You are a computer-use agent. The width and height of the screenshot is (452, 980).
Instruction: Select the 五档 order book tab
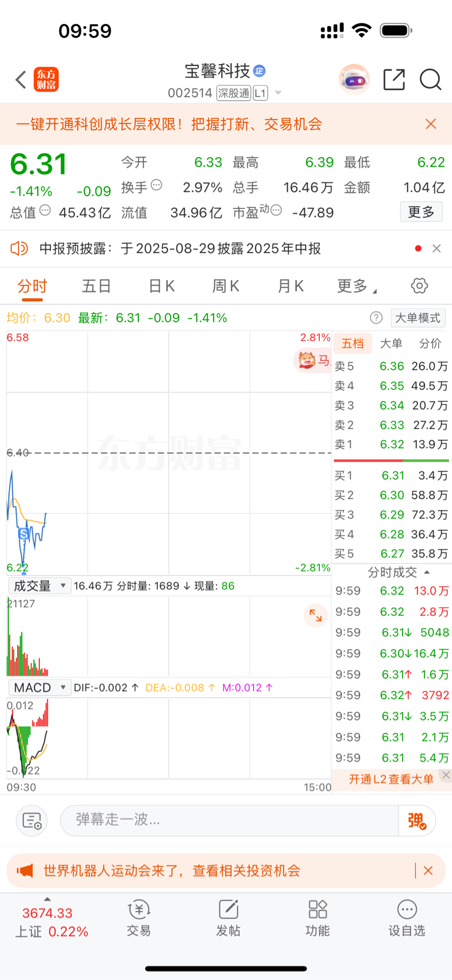pos(353,343)
